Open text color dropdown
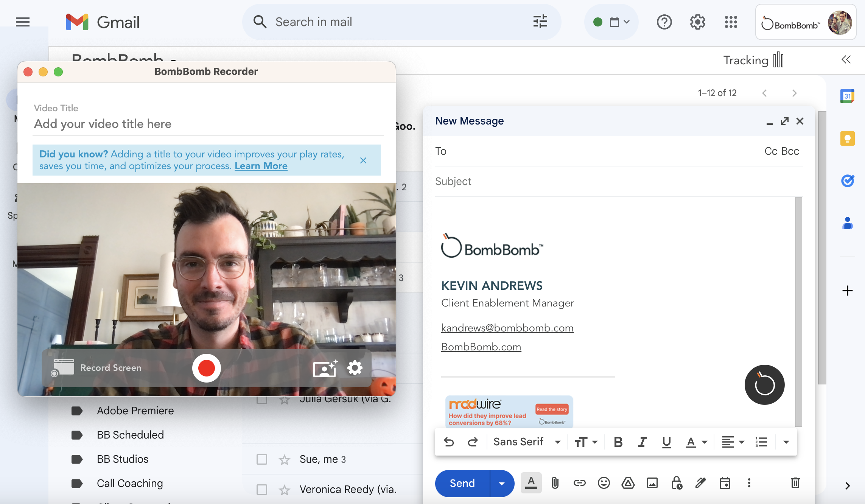The image size is (865, 504). click(697, 442)
